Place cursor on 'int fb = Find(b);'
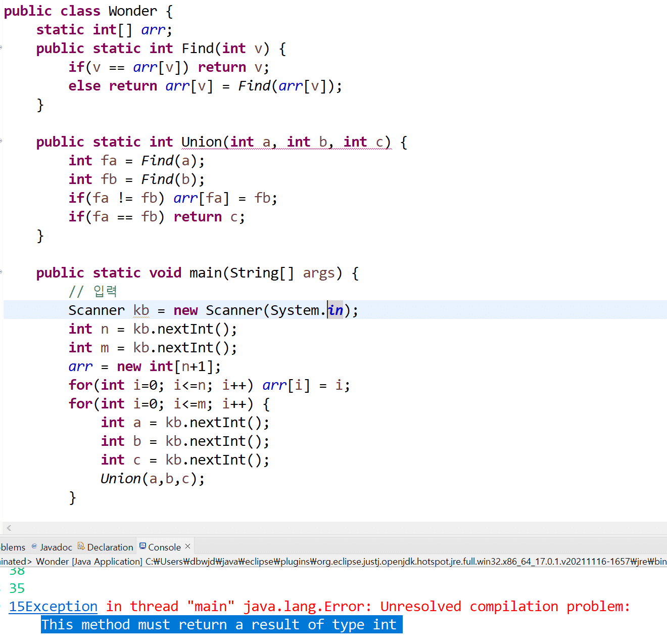This screenshot has width=667, height=644. point(136,179)
